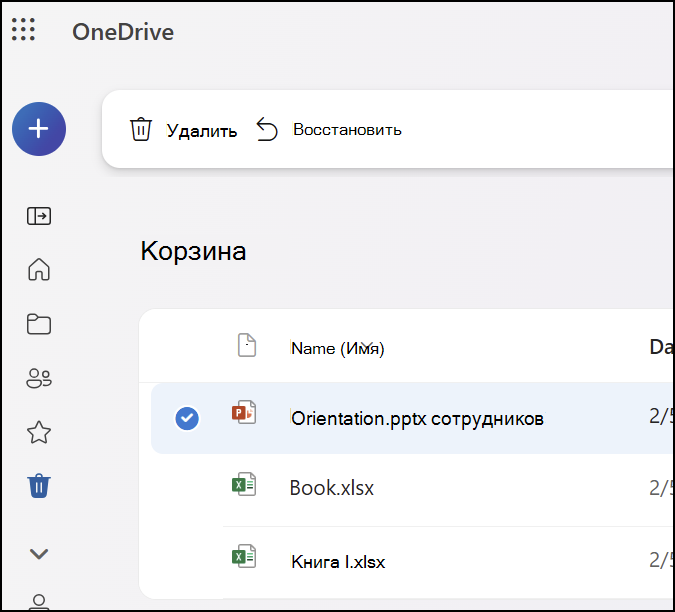Click the Excel icon of Книга I.xlsx

[x=244, y=556]
